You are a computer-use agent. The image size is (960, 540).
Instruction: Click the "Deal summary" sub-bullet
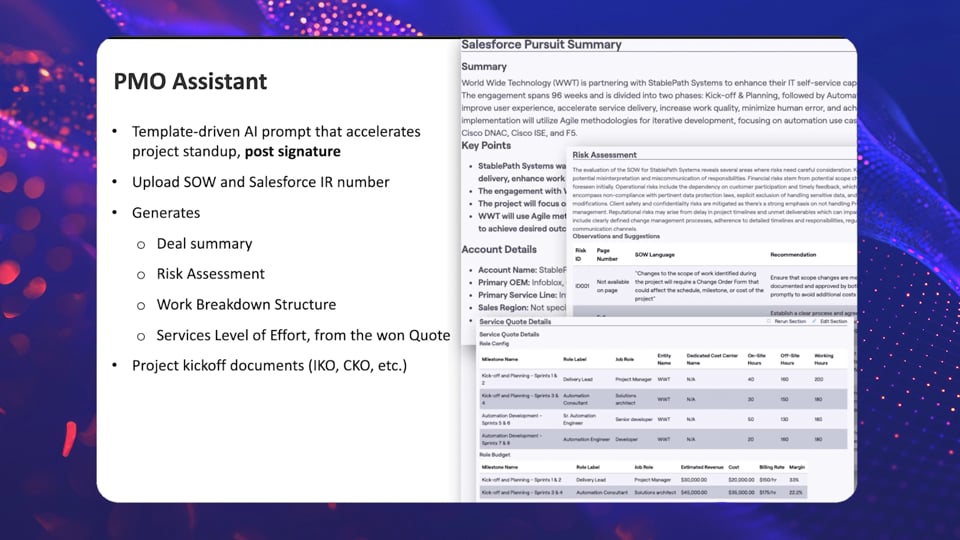point(204,244)
